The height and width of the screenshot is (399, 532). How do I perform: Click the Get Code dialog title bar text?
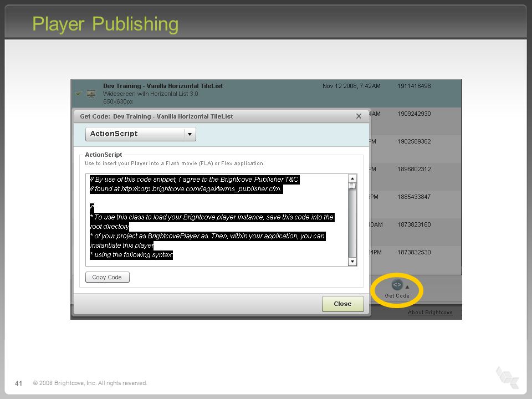pyautogui.click(x=156, y=116)
